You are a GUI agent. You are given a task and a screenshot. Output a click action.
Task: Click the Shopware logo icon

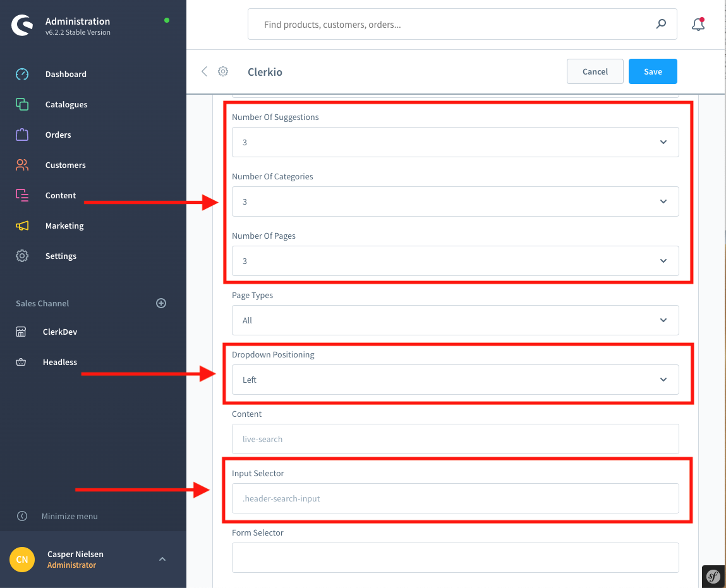pyautogui.click(x=22, y=26)
